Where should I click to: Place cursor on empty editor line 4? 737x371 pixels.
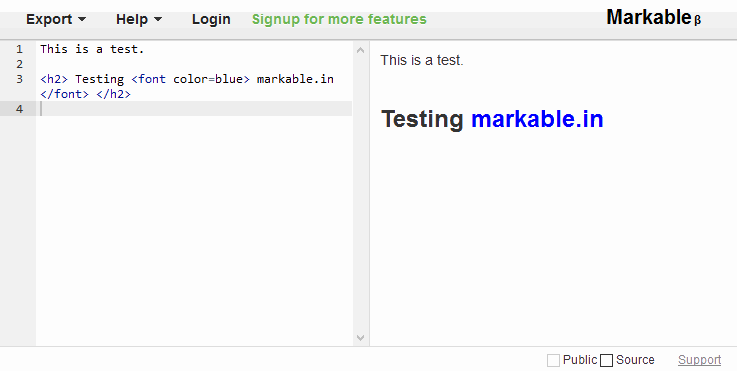click(194, 109)
